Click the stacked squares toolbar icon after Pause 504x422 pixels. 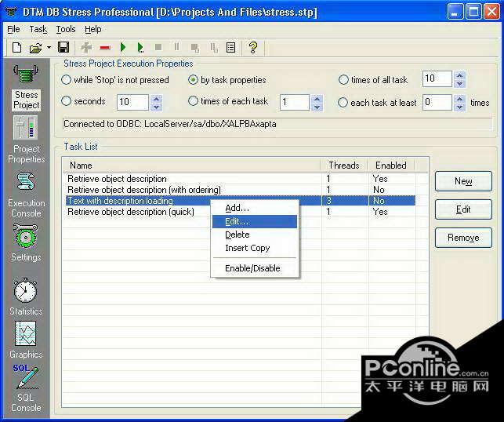click(x=195, y=48)
